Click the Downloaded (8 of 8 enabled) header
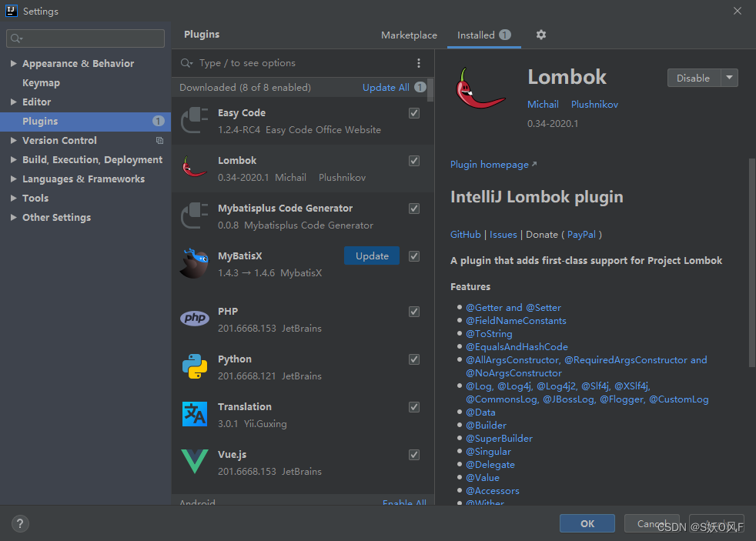 245,87
